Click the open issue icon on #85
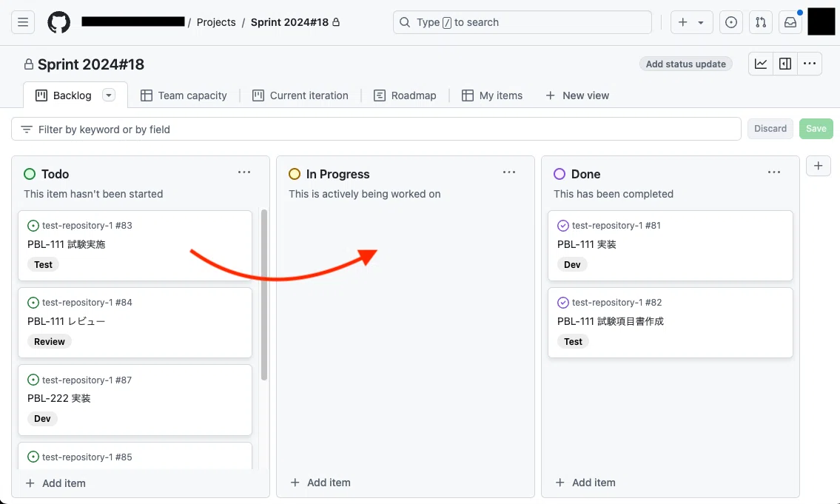The height and width of the screenshot is (504, 840). 33,457
